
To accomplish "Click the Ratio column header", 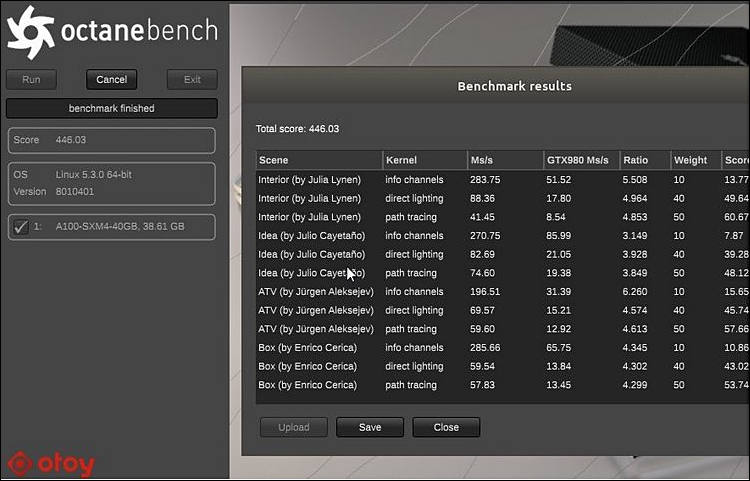I will tap(645, 160).
